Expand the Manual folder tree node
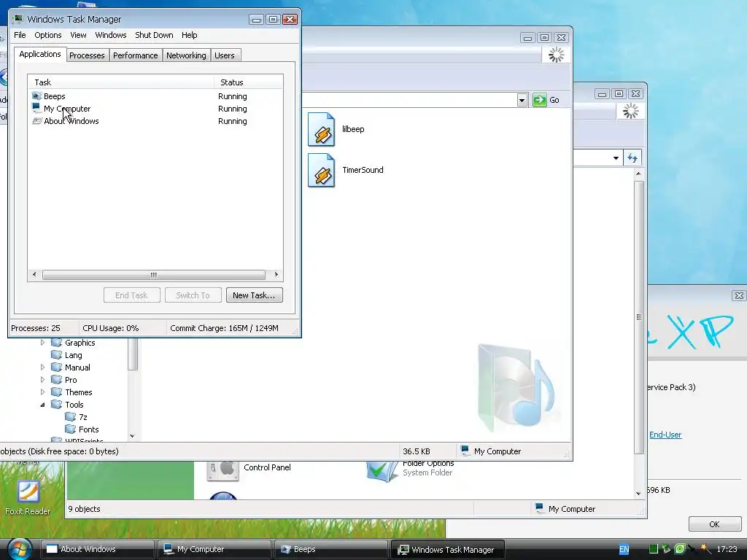 tap(42, 367)
